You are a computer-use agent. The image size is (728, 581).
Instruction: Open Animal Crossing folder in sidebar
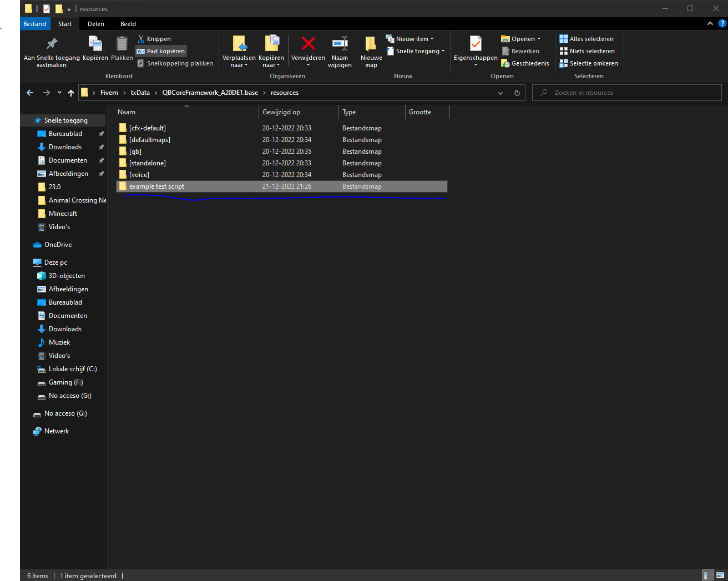click(71, 200)
